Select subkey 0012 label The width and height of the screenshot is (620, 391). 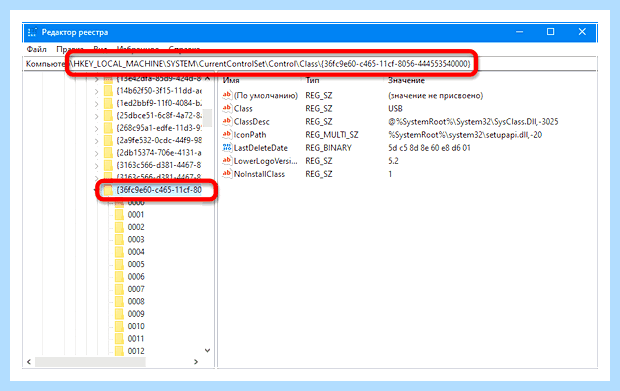coord(136,351)
